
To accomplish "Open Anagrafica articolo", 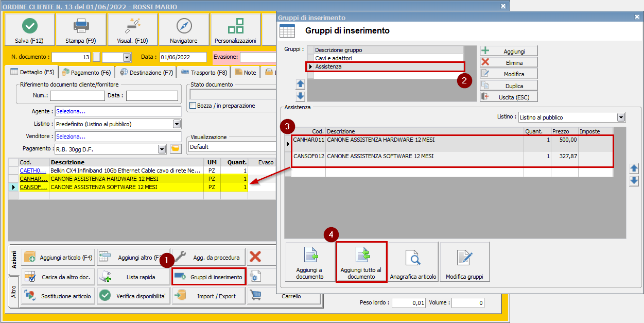I will [413, 262].
